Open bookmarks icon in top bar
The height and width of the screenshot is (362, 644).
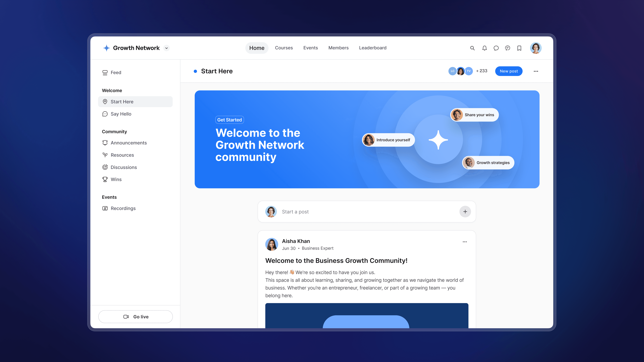pos(519,48)
